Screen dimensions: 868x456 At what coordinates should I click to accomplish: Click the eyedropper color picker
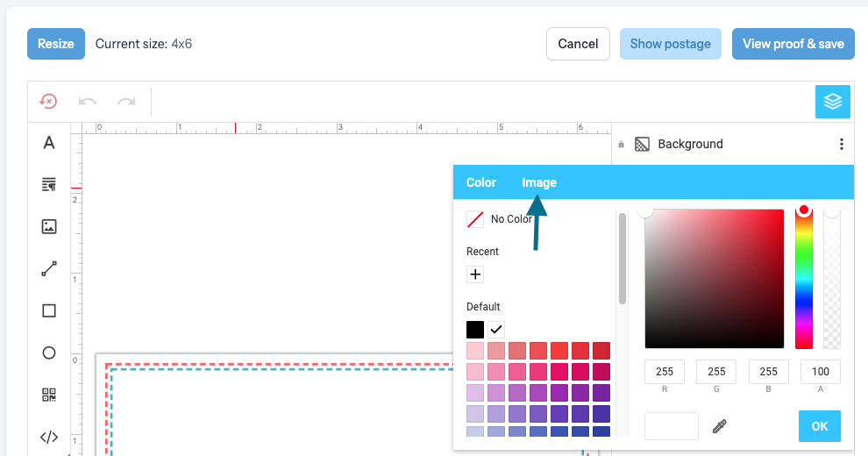[719, 426]
